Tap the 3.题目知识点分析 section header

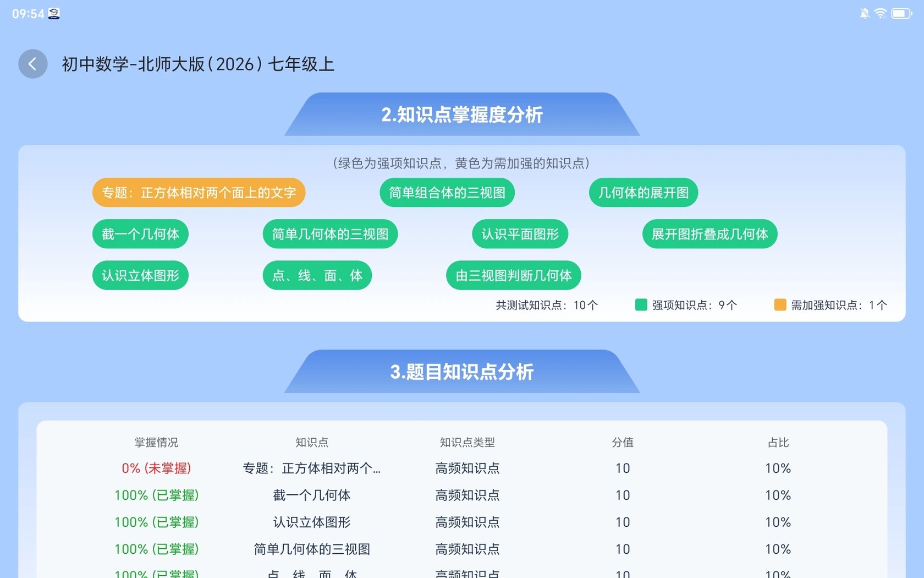point(462,372)
